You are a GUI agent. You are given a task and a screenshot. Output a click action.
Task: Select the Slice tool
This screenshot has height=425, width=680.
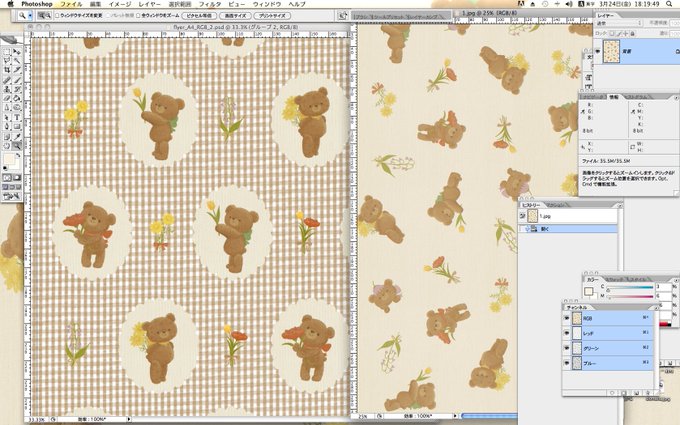[x=17, y=70]
